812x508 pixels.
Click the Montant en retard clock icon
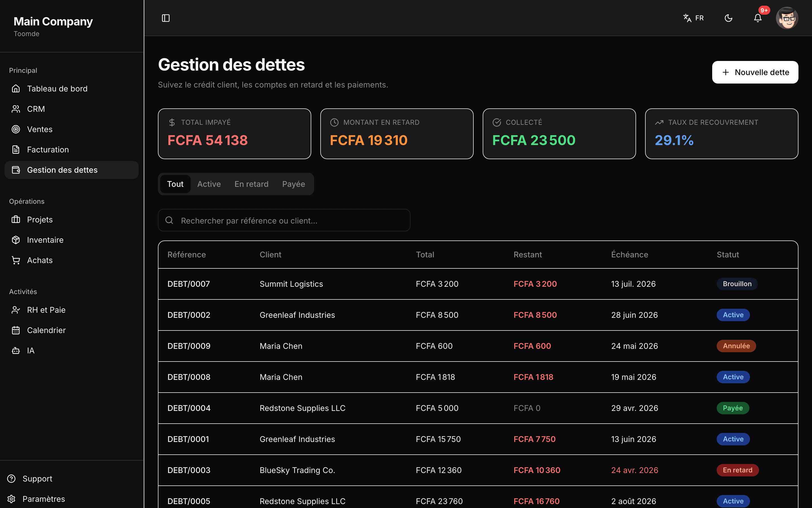(x=334, y=123)
